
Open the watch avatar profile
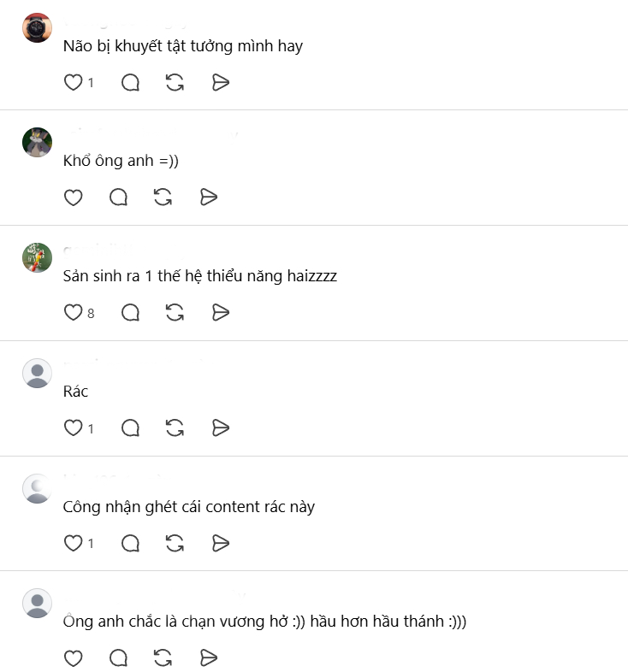pyautogui.click(x=38, y=28)
